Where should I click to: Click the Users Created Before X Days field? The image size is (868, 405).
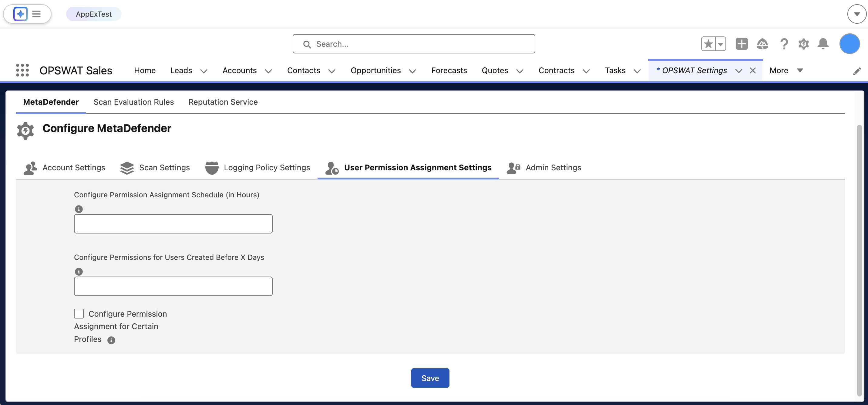click(x=173, y=286)
